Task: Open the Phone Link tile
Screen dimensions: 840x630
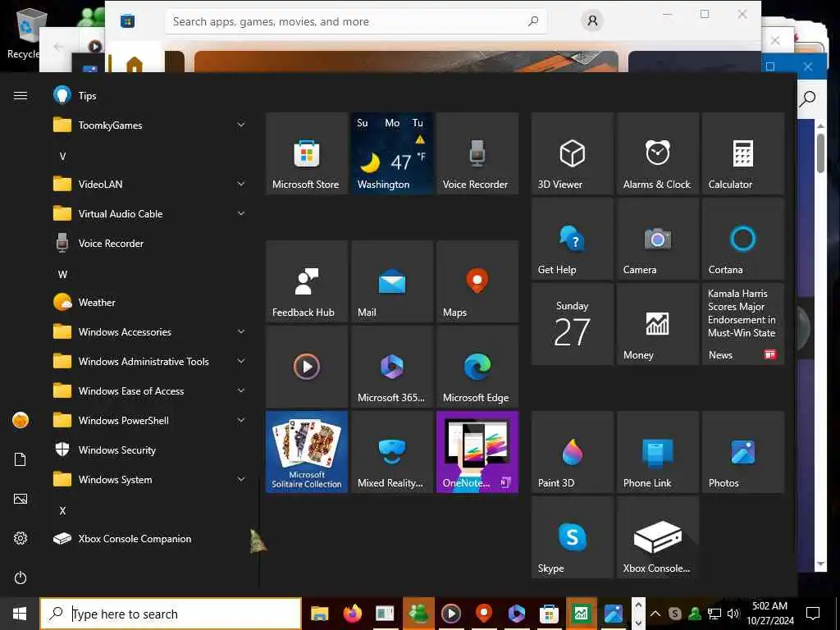Action: (658, 452)
